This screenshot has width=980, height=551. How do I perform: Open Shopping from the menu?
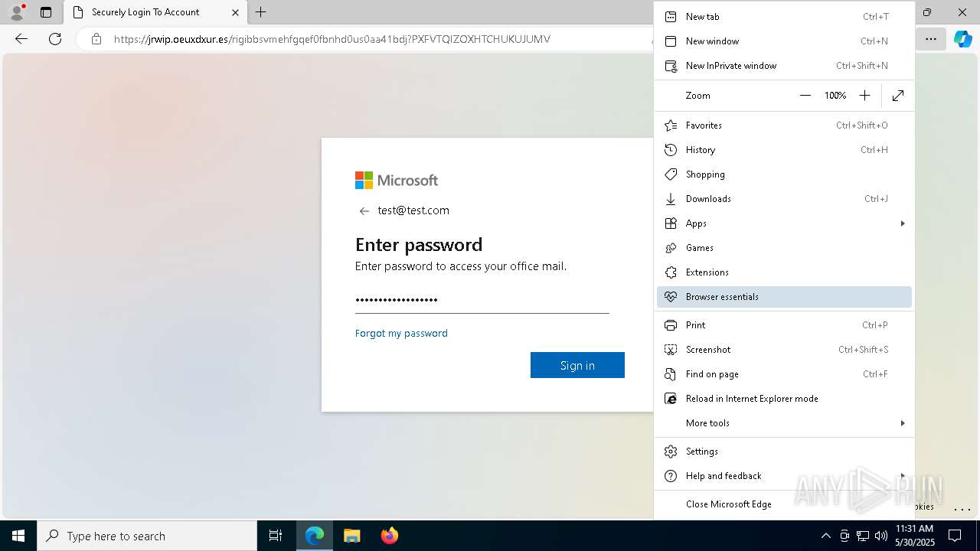pyautogui.click(x=784, y=174)
